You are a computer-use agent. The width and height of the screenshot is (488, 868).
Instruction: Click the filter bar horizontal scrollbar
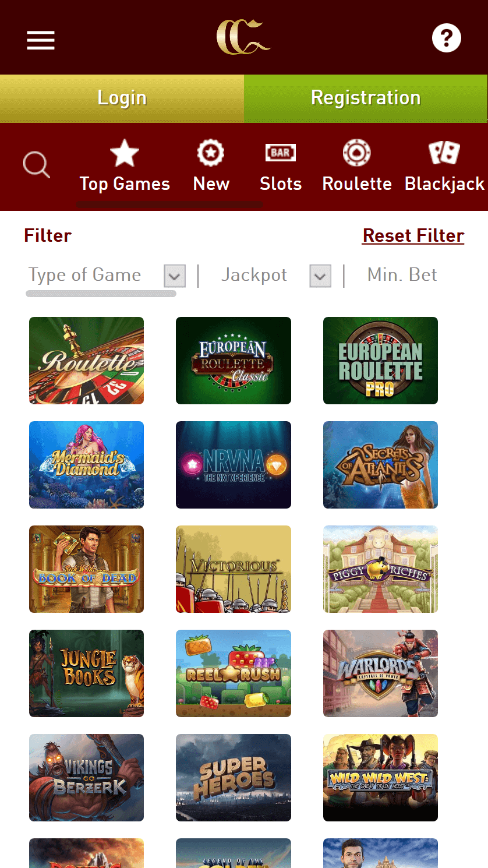point(101,294)
